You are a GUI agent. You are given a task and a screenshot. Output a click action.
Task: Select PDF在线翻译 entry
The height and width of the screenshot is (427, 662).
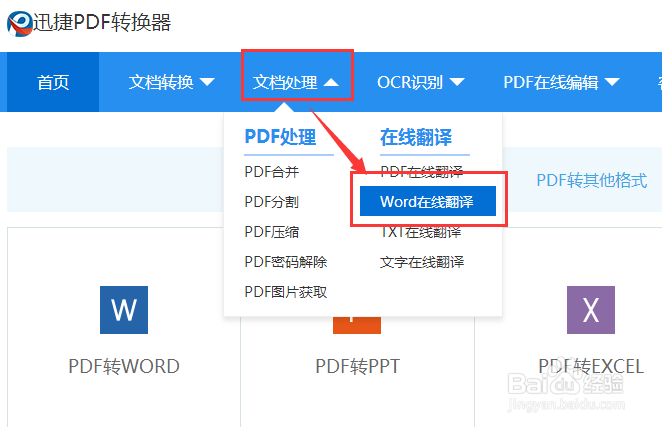click(x=421, y=171)
